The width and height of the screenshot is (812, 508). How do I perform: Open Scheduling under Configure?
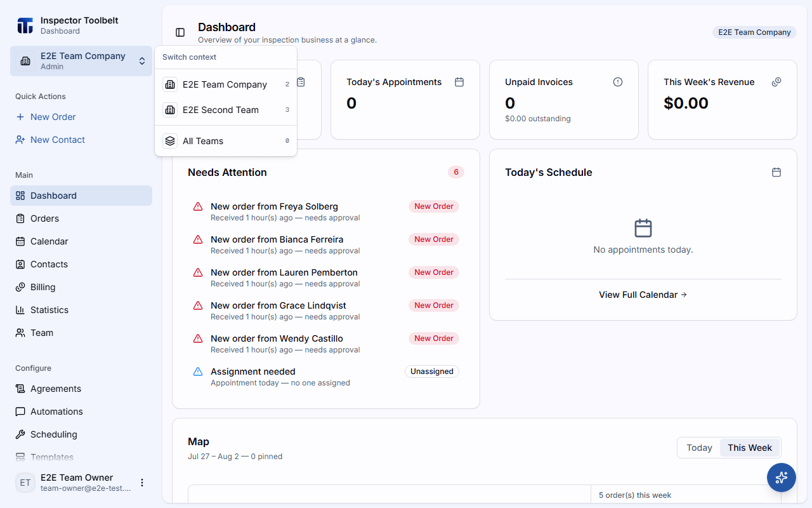[81, 434]
